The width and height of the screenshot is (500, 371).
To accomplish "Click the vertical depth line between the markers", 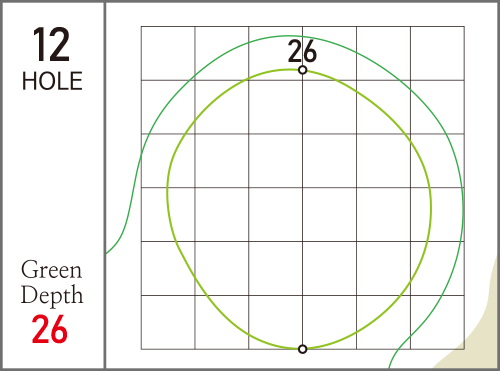I will [x=302, y=209].
